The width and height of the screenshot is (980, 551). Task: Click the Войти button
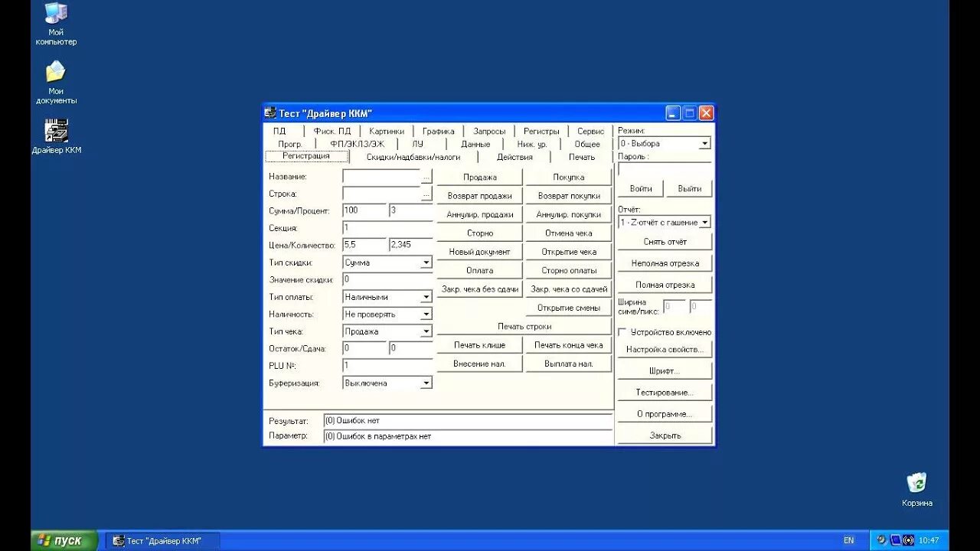click(x=641, y=188)
